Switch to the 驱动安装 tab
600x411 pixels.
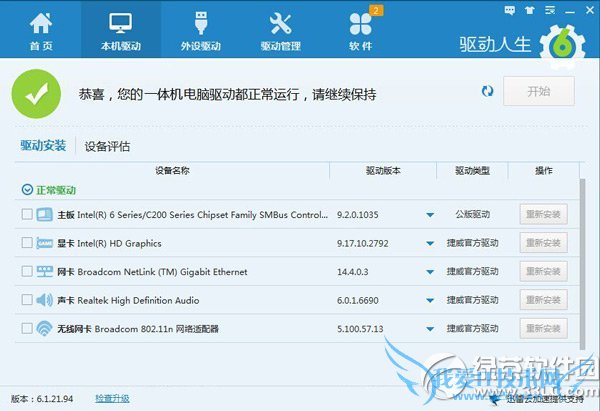(x=43, y=146)
